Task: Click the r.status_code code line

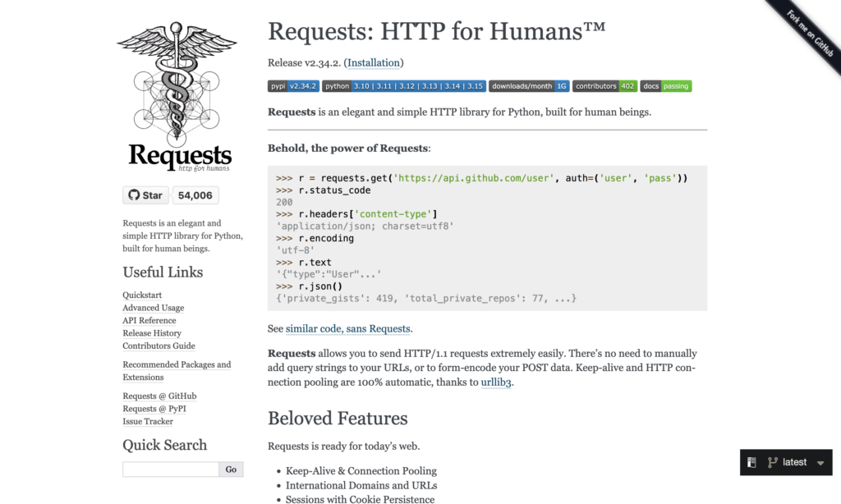Action: coord(323,190)
